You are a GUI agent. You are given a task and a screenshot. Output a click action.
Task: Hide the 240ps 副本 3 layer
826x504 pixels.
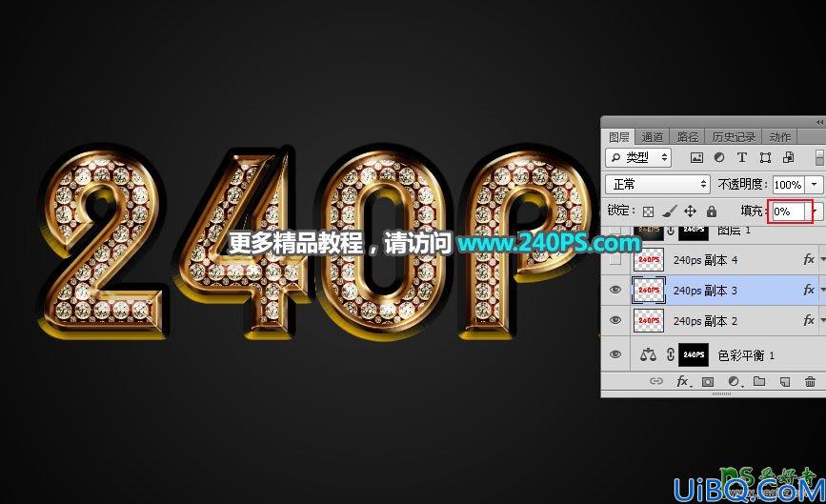(615, 291)
